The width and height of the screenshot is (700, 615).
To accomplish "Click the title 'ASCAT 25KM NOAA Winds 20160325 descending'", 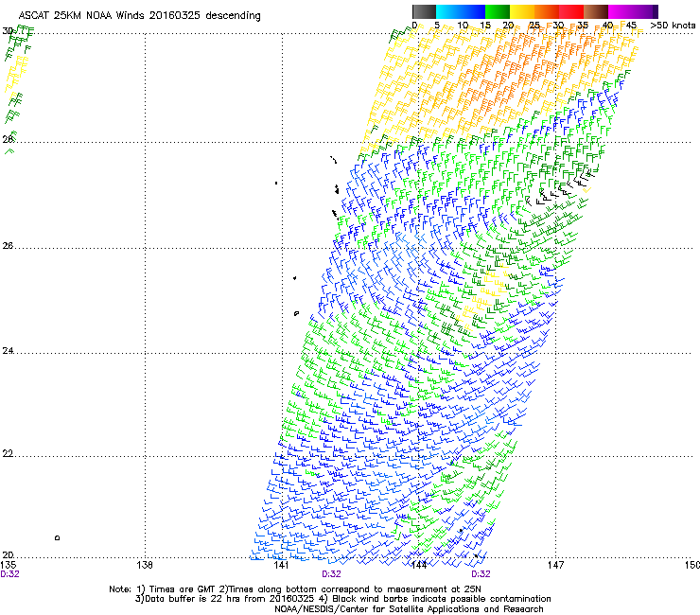I will 139,15.
